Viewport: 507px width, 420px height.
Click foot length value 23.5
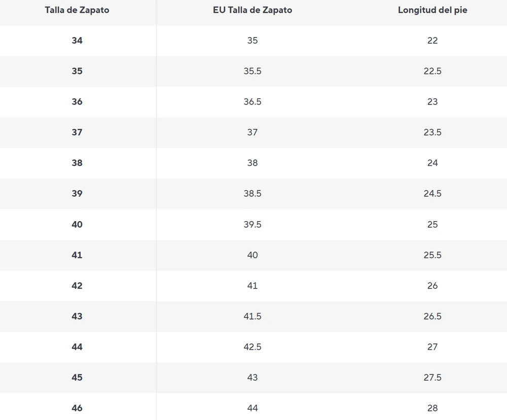point(432,132)
